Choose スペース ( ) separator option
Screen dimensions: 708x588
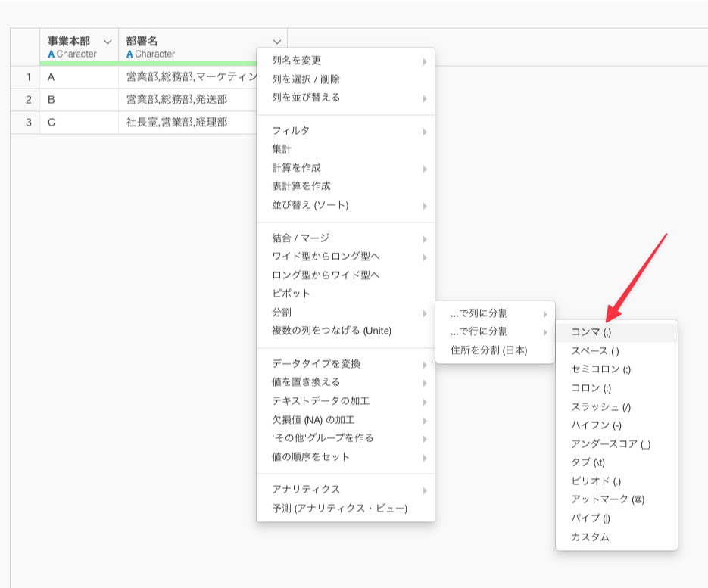(x=595, y=351)
